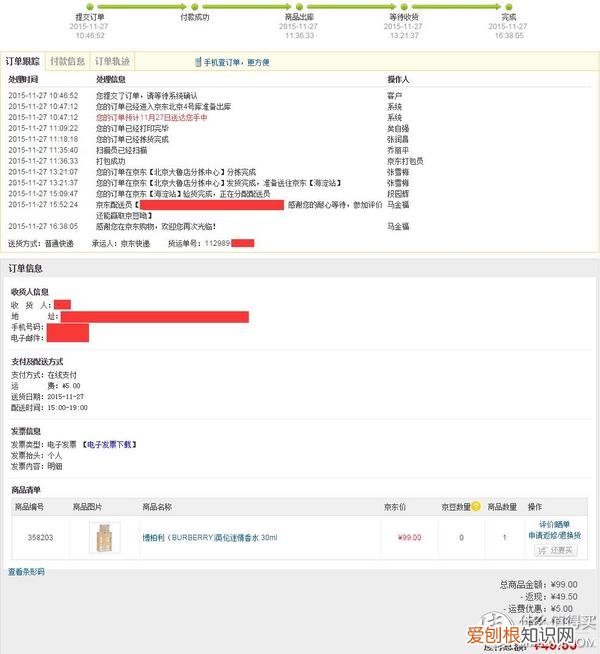
Task: Switch to the 订单跟踪 tab
Action: tap(23, 61)
